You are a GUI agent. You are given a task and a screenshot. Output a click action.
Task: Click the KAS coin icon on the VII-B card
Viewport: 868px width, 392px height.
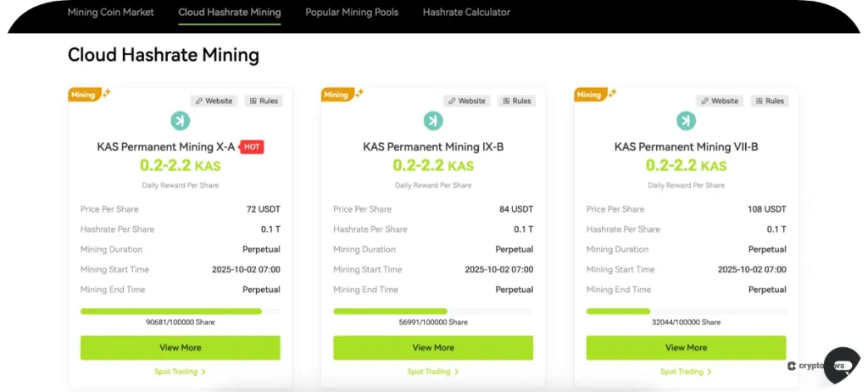point(686,121)
